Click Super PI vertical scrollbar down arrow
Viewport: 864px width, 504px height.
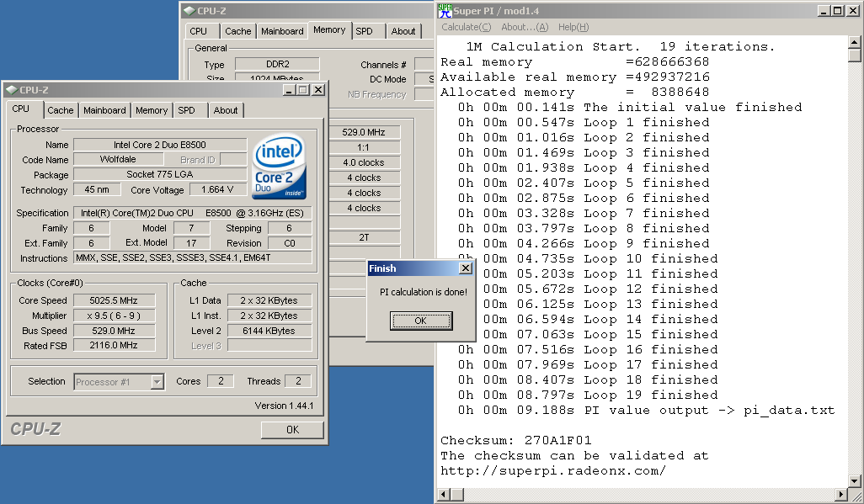point(854,481)
